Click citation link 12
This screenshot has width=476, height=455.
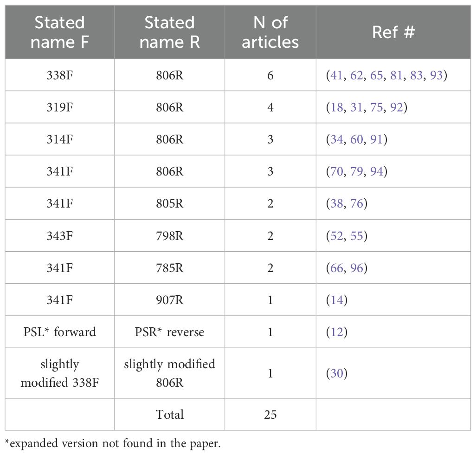coord(337,332)
